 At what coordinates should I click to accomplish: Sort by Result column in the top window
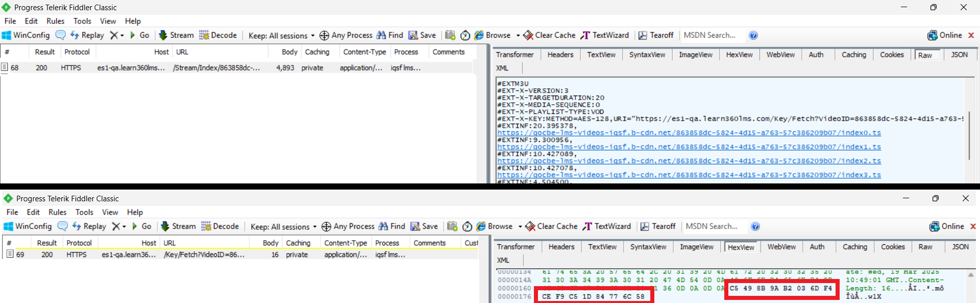[45, 52]
